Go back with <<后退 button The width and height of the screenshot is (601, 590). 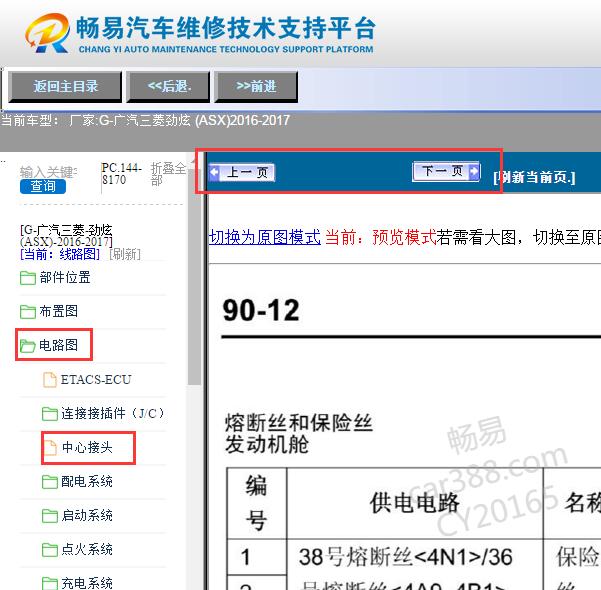(x=169, y=87)
